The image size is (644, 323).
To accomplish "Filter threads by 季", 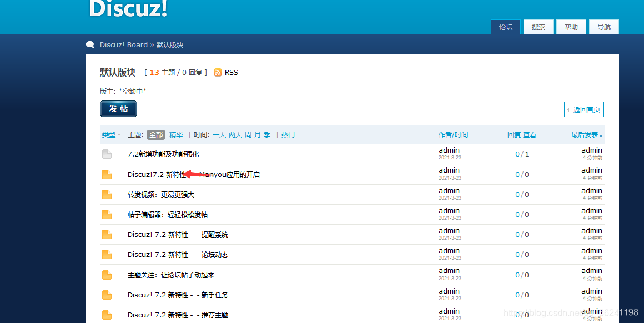I will pos(267,135).
